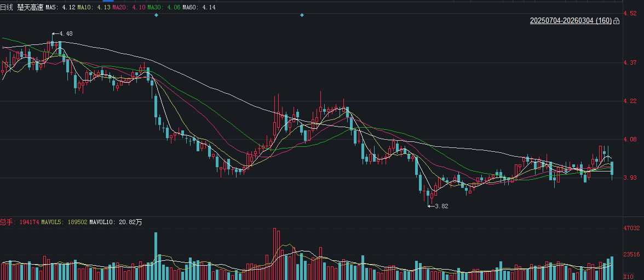Click the 4.52 price axis label

point(630,13)
